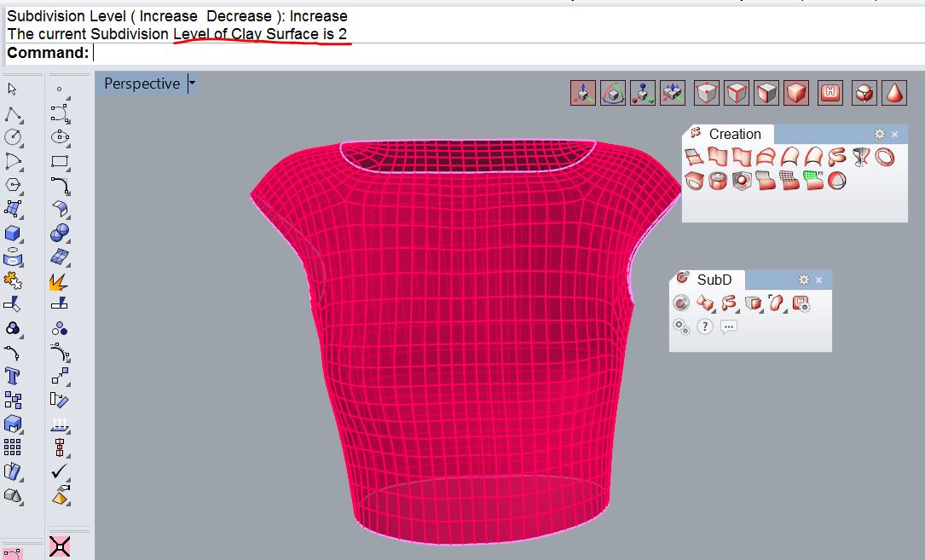Image resolution: width=925 pixels, height=560 pixels.
Task: Expand the SubD box edit flyout icon
Action: pyautogui.click(x=754, y=303)
